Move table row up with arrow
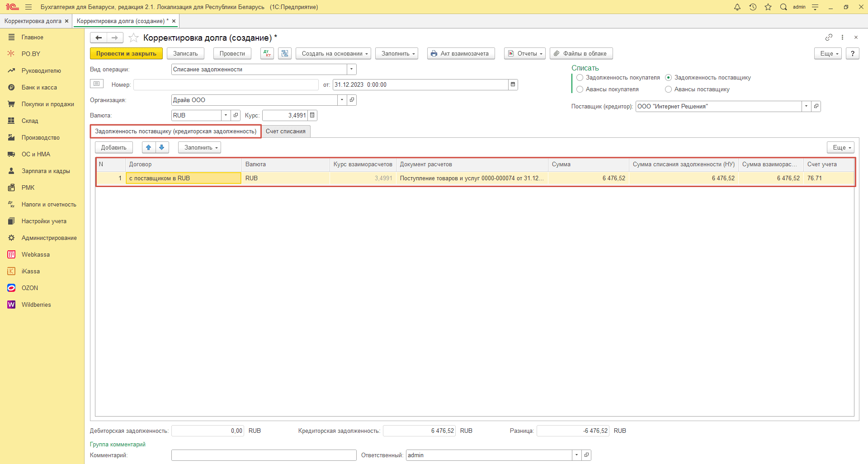The height and width of the screenshot is (464, 868). pyautogui.click(x=149, y=147)
